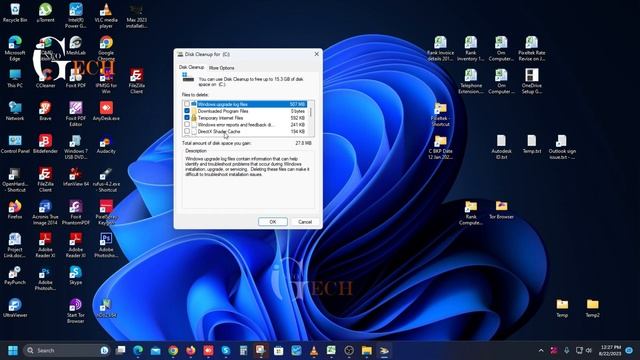640x360 pixels.
Task: Select the Disk Cleanup tab
Action: click(191, 67)
